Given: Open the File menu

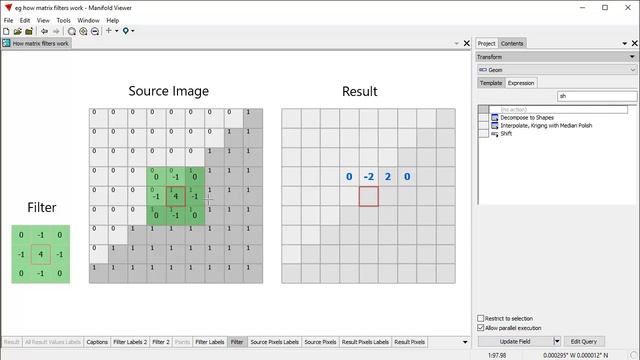Looking at the screenshot, I should (x=8, y=20).
